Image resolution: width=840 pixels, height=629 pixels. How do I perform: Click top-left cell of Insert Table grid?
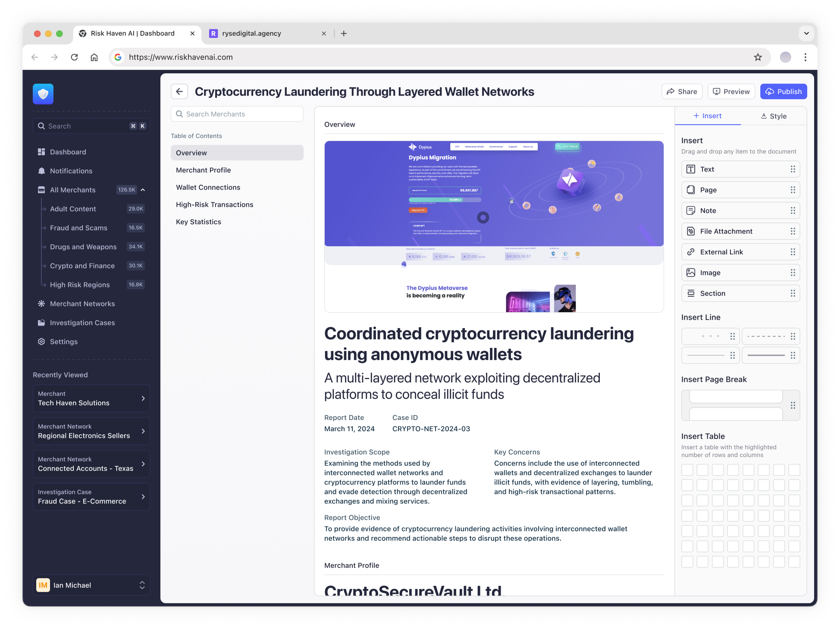(687, 470)
